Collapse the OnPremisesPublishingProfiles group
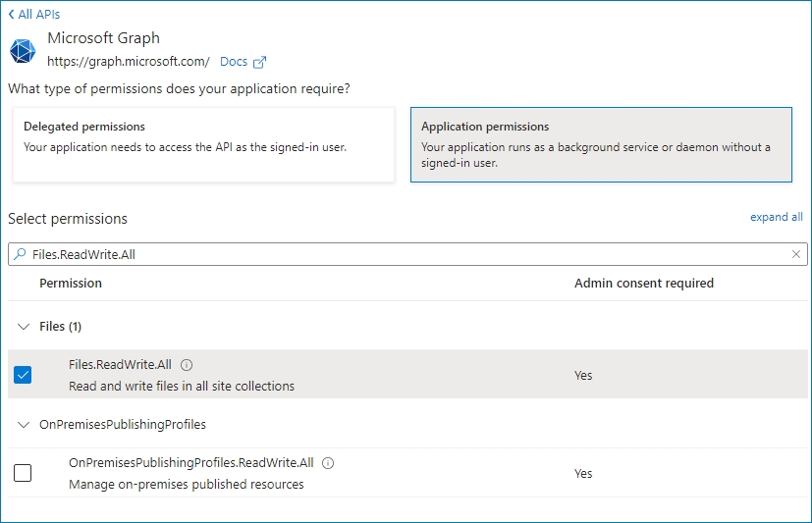The image size is (812, 523). 24,425
